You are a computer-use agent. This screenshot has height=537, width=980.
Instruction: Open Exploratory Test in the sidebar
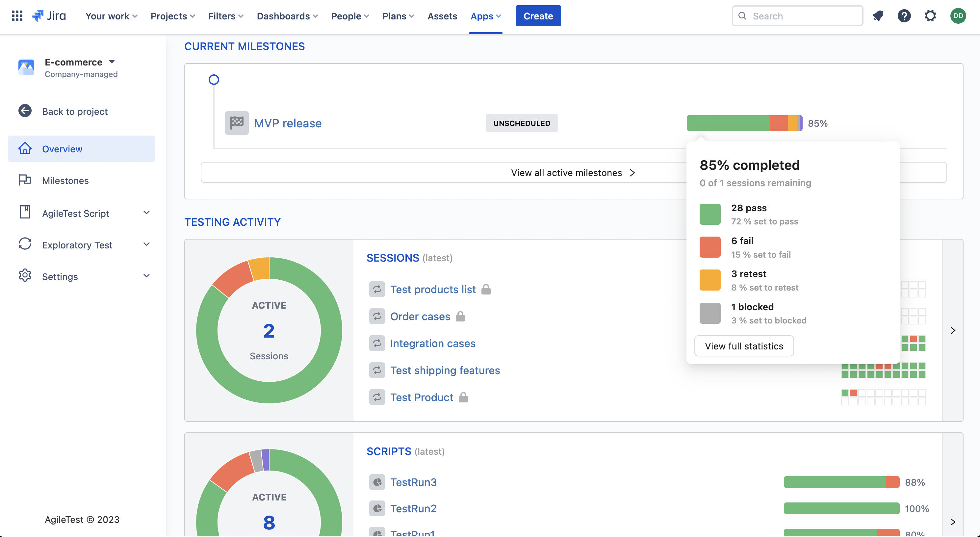pos(81,244)
